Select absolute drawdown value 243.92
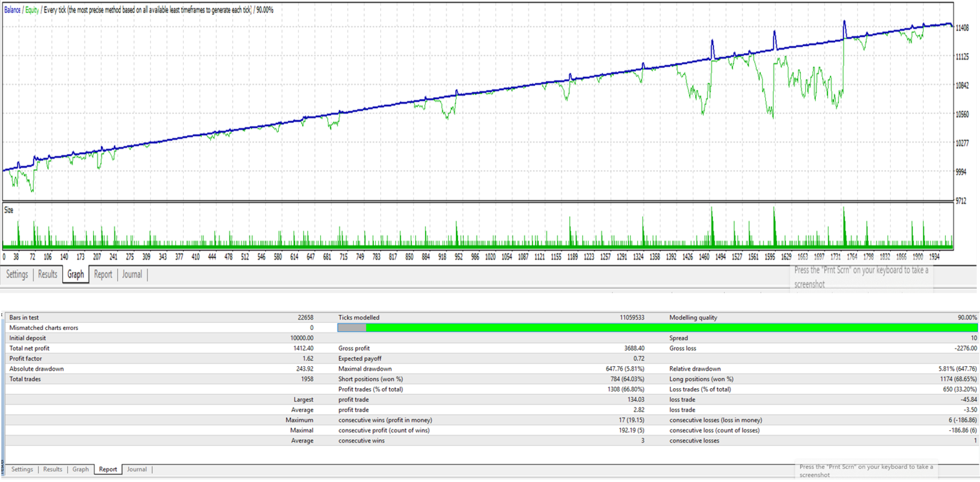 [x=305, y=369]
